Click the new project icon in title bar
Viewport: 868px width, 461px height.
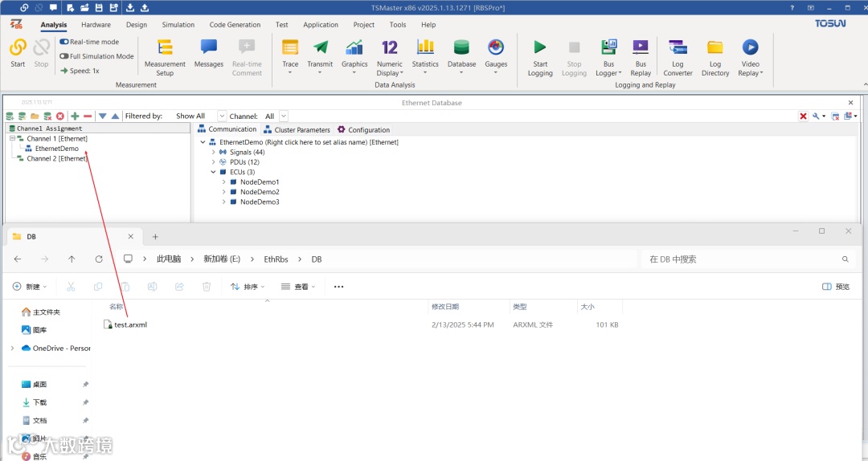(x=70, y=7)
